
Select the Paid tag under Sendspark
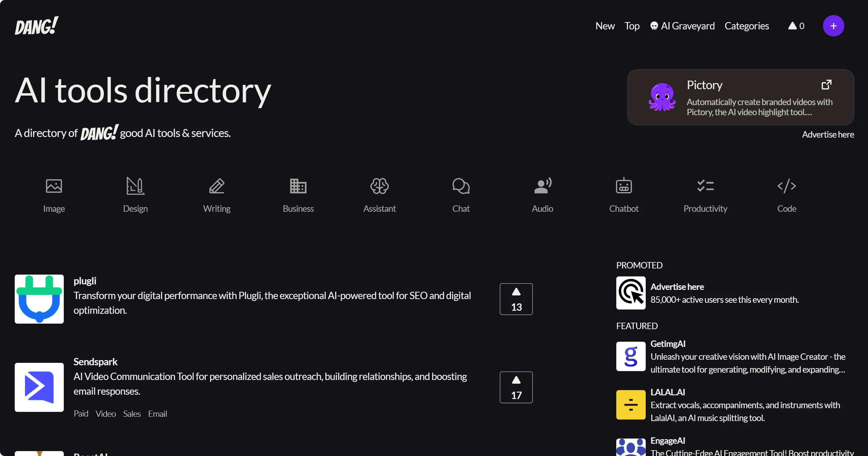(81, 414)
